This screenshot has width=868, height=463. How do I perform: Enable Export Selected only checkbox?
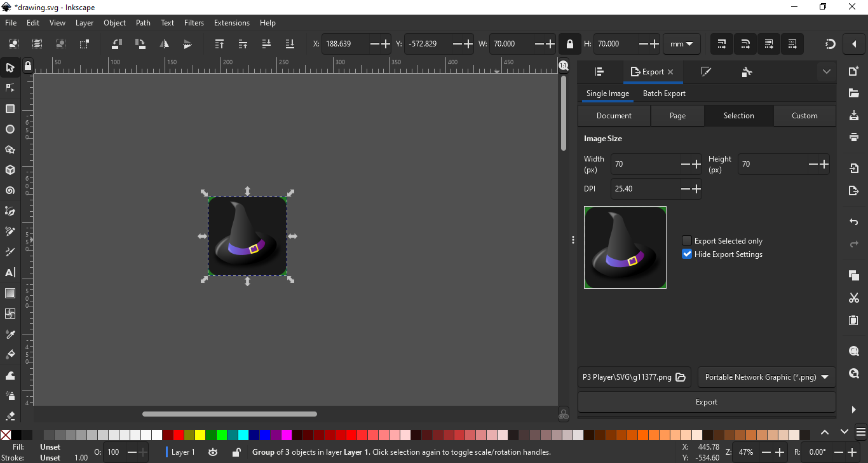687,240
